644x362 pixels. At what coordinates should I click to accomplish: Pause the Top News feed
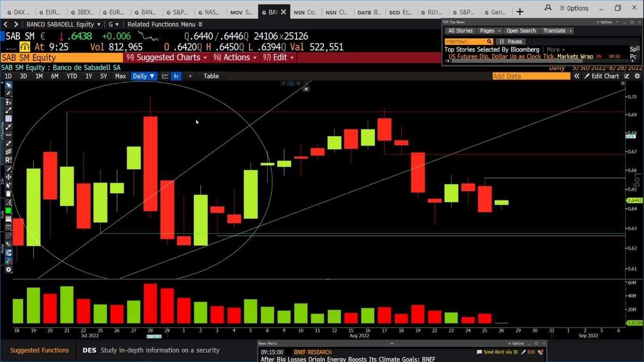point(511,41)
